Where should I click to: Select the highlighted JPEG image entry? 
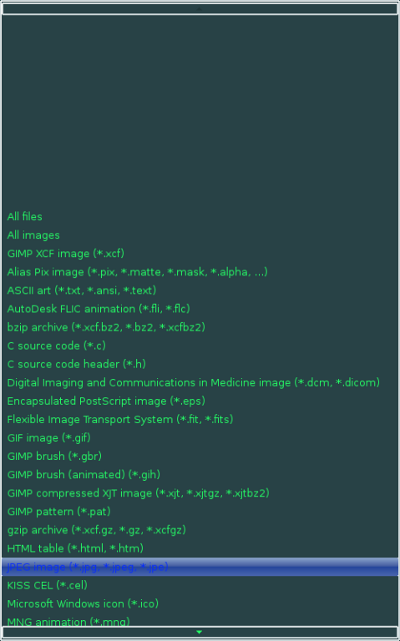[200, 567]
